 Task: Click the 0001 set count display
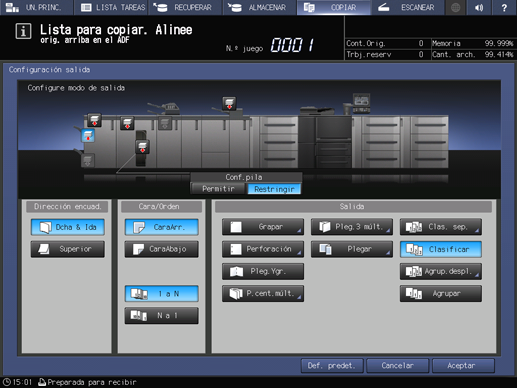(292, 45)
